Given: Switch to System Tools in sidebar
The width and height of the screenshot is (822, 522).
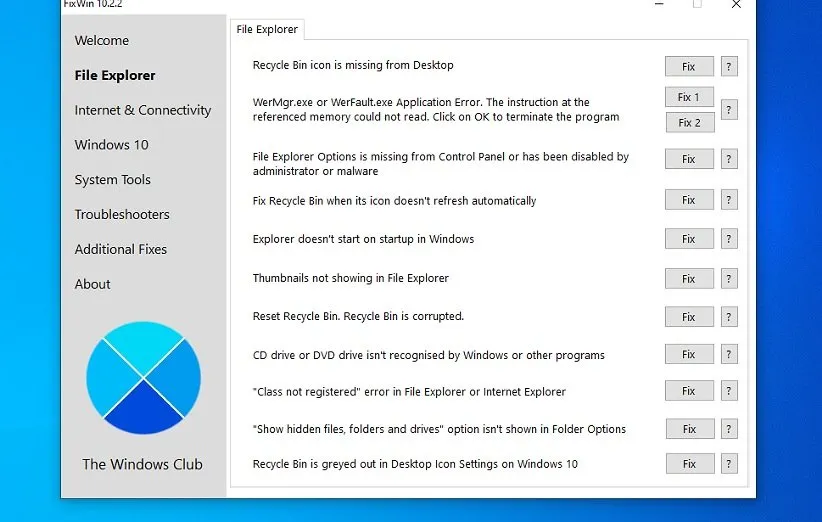Looking at the screenshot, I should (x=112, y=180).
